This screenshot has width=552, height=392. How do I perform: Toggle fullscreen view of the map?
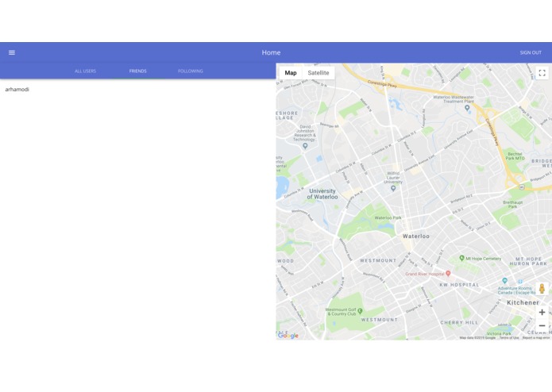point(542,73)
